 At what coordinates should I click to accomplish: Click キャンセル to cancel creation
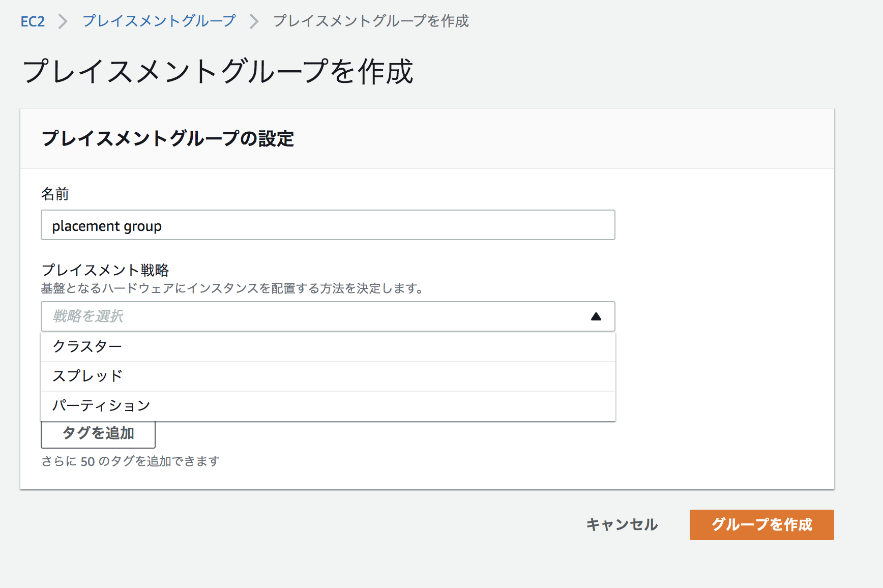622,524
